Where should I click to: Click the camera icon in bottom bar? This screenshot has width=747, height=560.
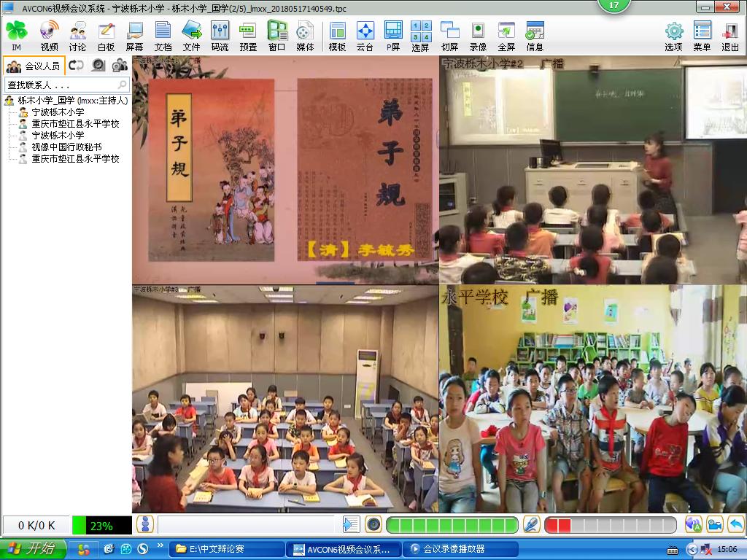tap(715, 524)
